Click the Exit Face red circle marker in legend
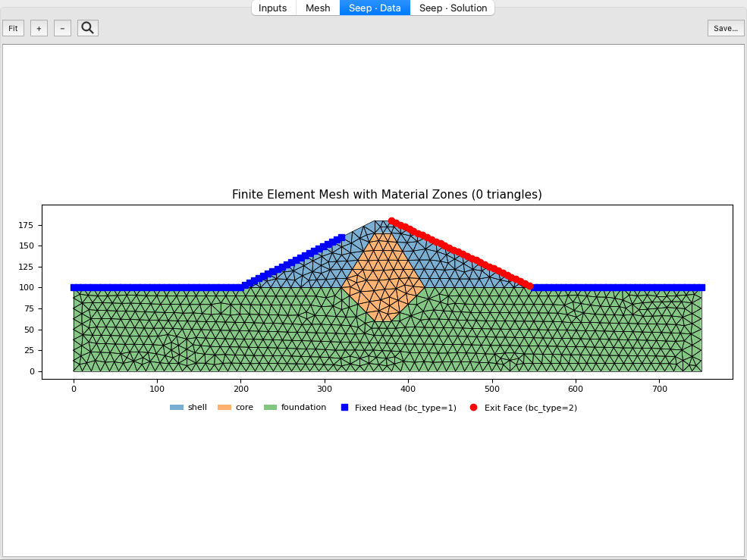747x560 pixels. coord(473,408)
